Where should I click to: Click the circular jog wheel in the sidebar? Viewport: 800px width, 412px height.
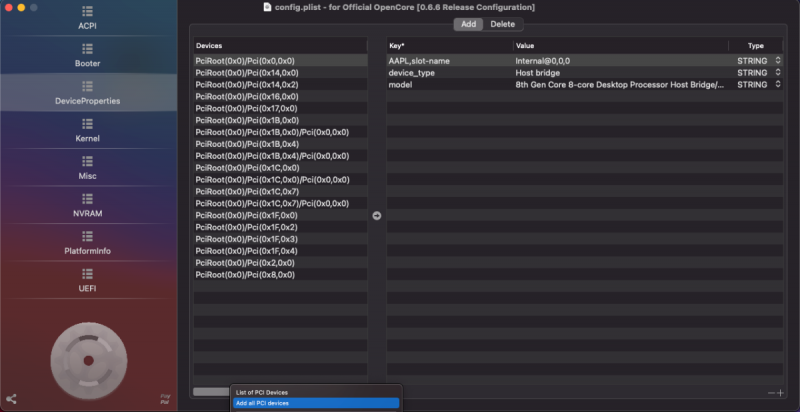(89, 360)
